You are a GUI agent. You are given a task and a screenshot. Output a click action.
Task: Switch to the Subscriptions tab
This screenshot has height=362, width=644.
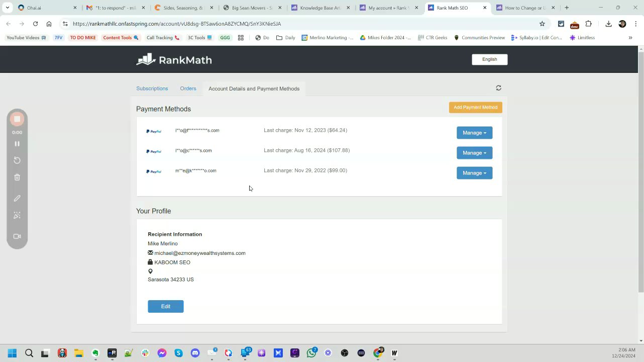(x=152, y=88)
